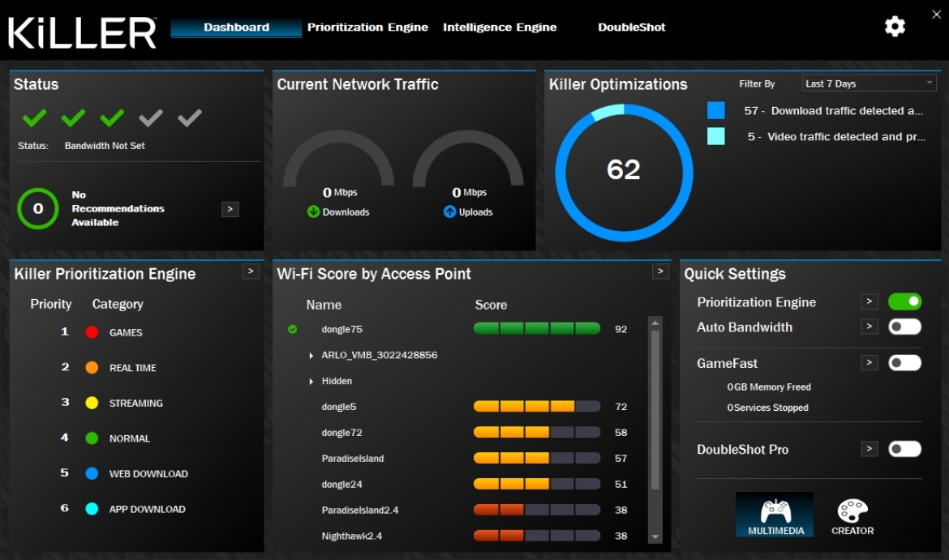Image resolution: width=949 pixels, height=560 pixels.
Task: Click the green NORMAL priority dot
Action: [x=92, y=438]
